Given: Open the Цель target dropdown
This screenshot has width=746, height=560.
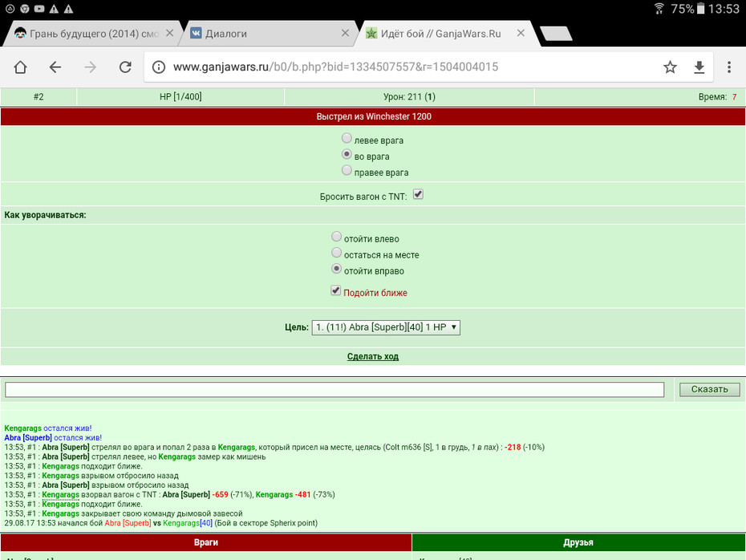Looking at the screenshot, I should point(386,327).
